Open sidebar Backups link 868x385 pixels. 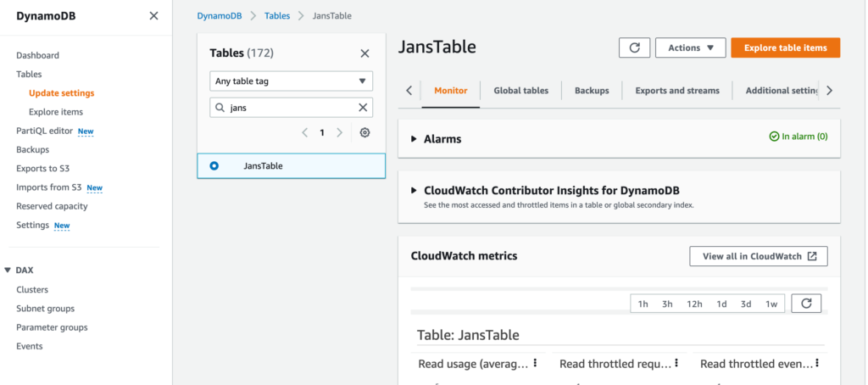33,149
